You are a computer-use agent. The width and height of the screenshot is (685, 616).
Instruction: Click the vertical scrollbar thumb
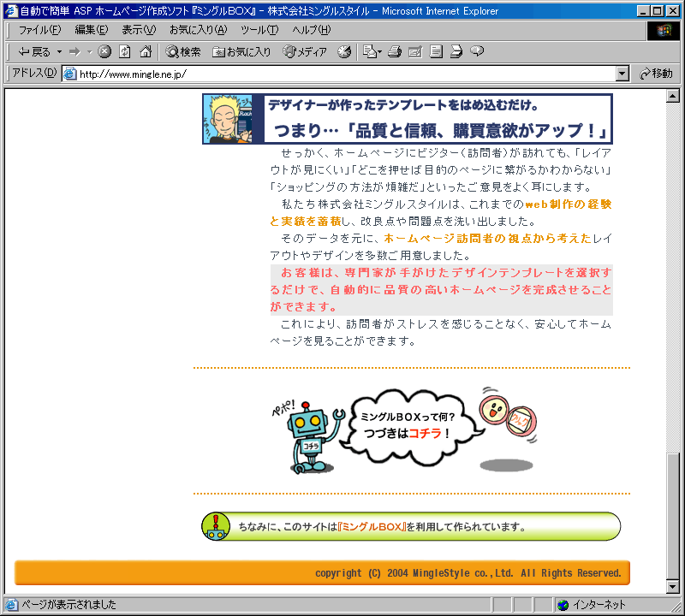coord(673,515)
